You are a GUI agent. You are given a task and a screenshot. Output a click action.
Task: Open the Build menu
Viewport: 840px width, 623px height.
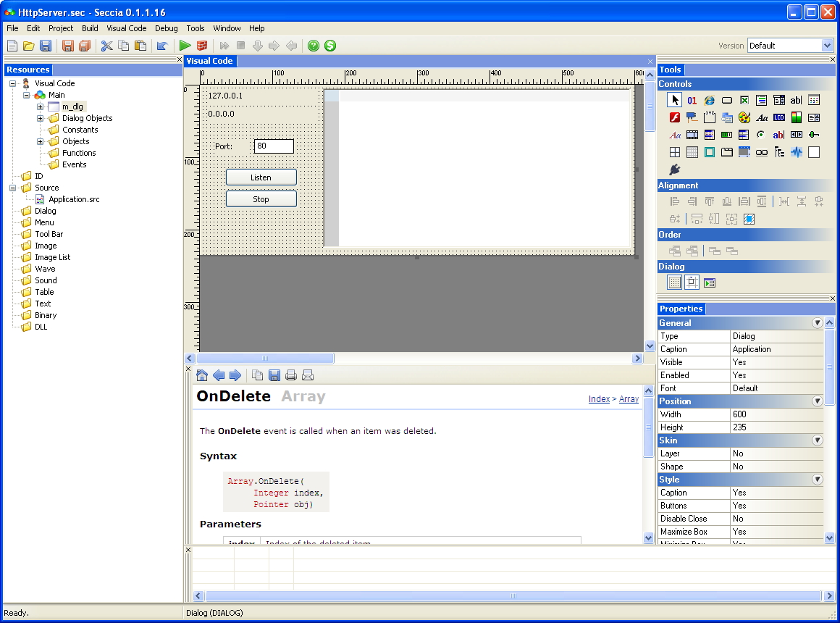(x=90, y=28)
